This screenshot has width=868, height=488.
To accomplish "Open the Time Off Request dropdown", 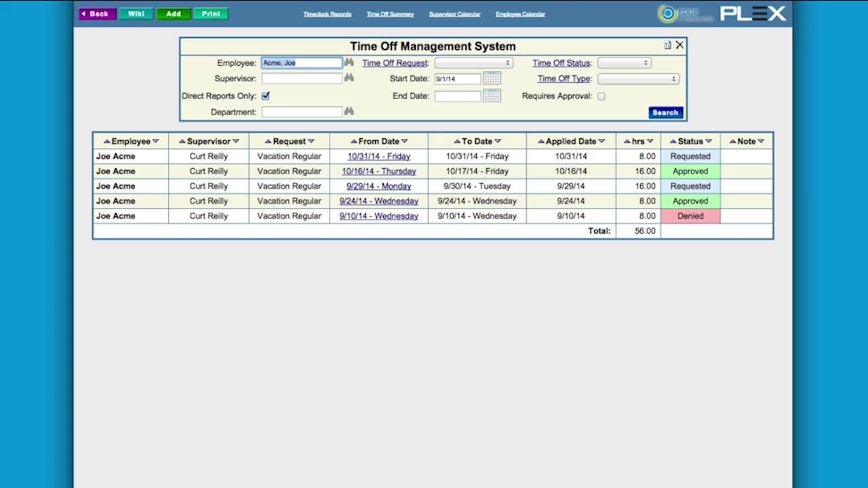I will [473, 62].
